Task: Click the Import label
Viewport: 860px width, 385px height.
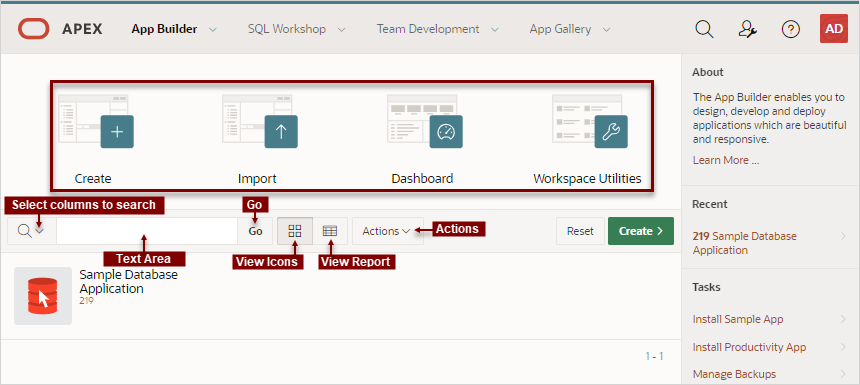Action: pyautogui.click(x=257, y=178)
